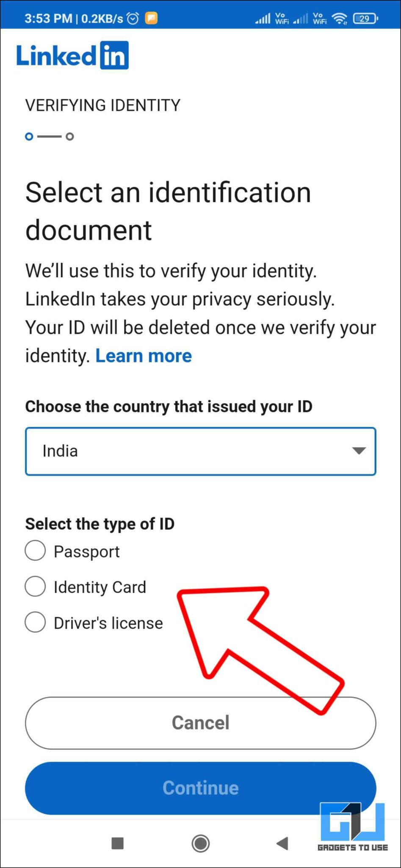
Task: Select the Driver's license radio option
Action: [x=35, y=622]
